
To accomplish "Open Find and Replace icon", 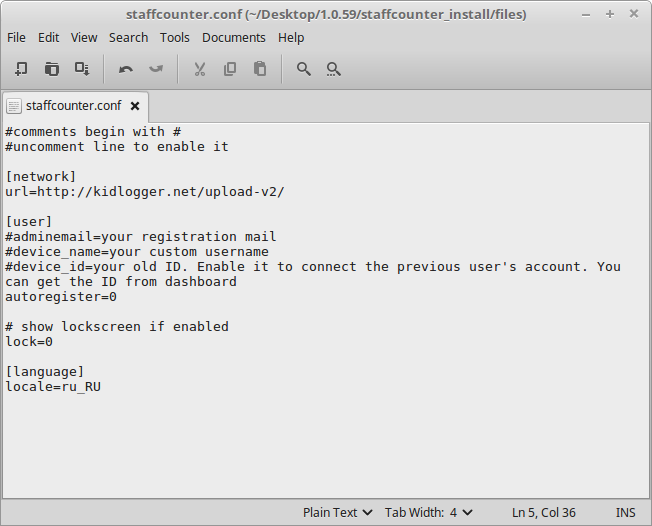I will [333, 69].
